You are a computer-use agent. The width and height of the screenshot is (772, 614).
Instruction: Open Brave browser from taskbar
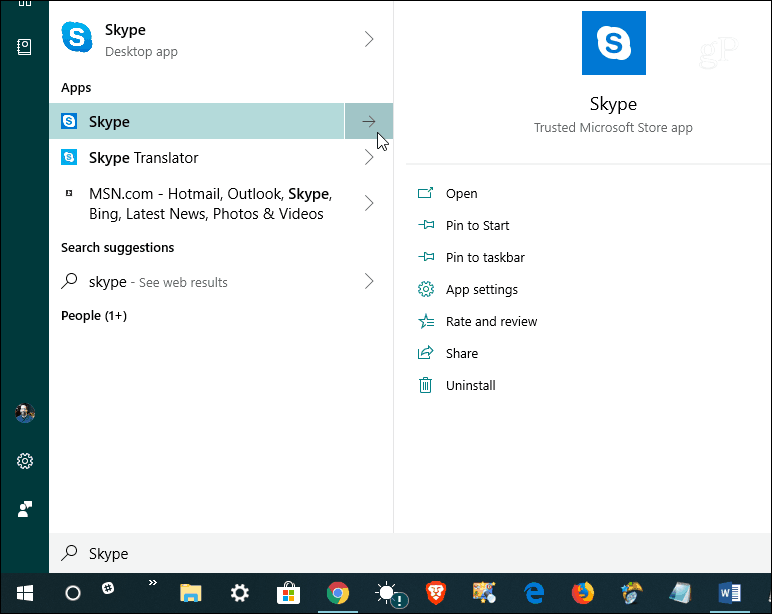[436, 593]
